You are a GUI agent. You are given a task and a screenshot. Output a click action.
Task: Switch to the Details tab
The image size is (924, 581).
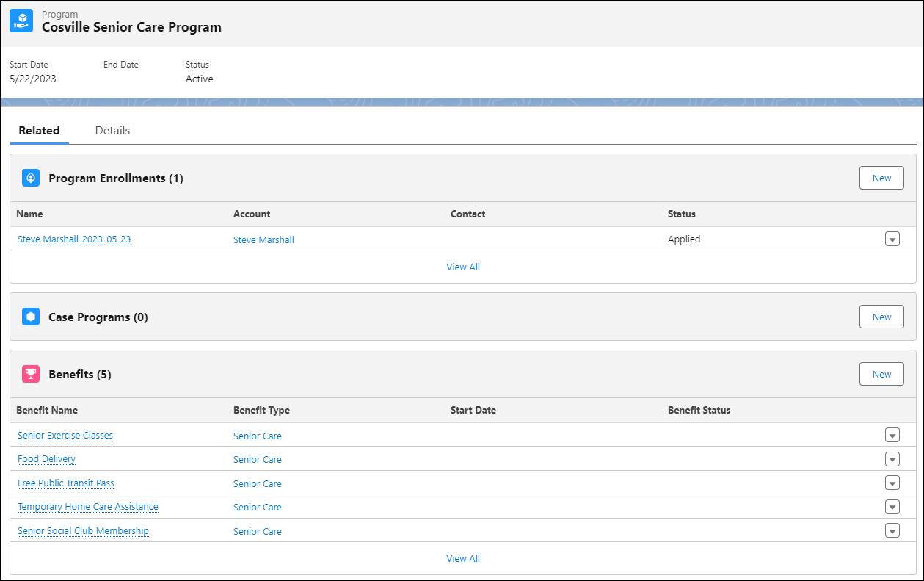pos(112,131)
